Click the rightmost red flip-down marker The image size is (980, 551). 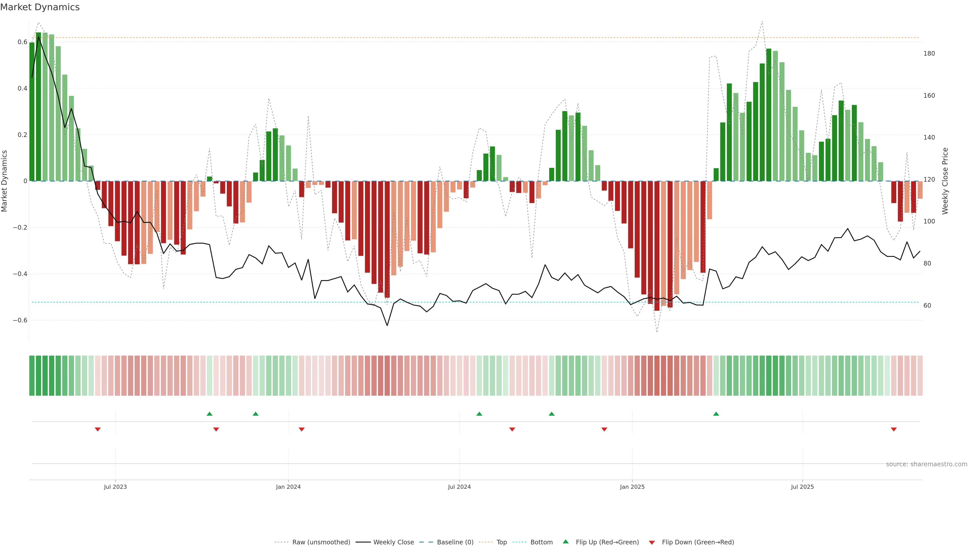[894, 429]
